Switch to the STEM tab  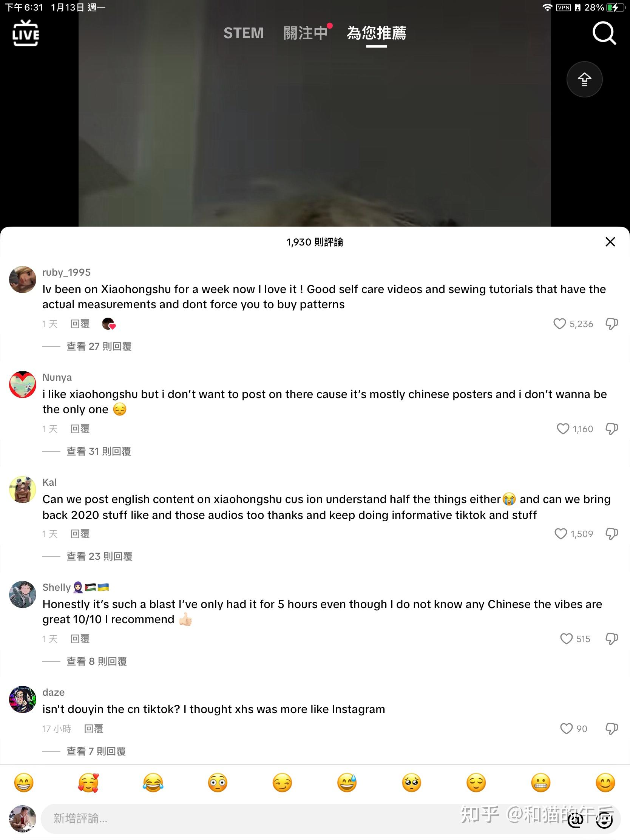(x=243, y=33)
